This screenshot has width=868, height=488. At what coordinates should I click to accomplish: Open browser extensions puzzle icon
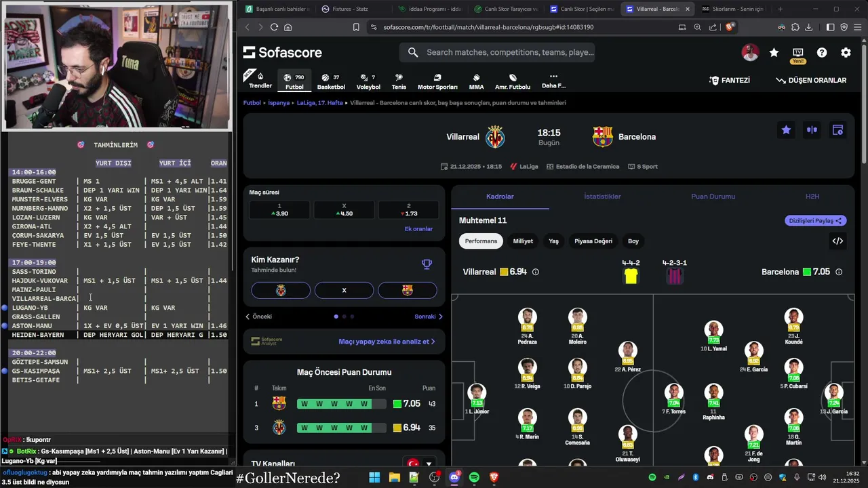pos(795,27)
